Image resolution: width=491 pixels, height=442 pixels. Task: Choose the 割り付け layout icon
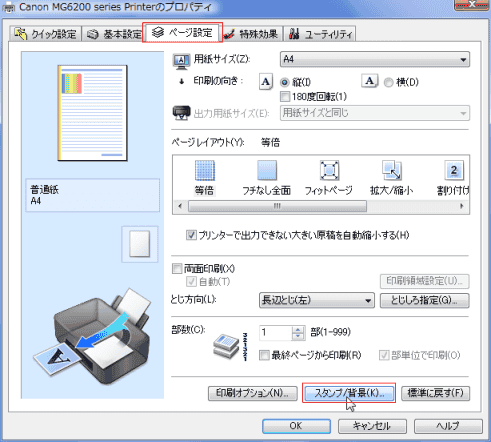(x=453, y=178)
